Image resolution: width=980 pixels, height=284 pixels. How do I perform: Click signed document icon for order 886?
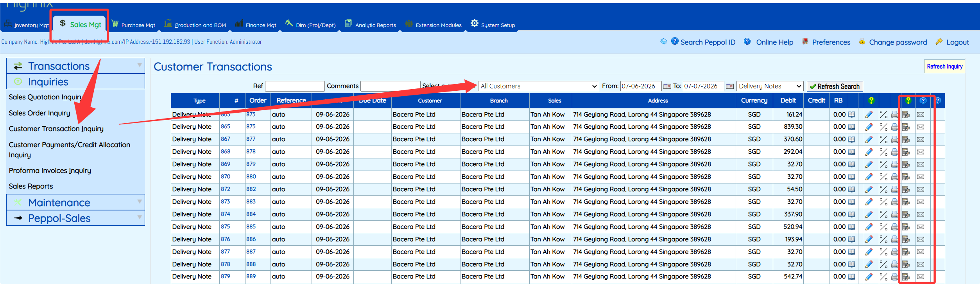tap(906, 239)
